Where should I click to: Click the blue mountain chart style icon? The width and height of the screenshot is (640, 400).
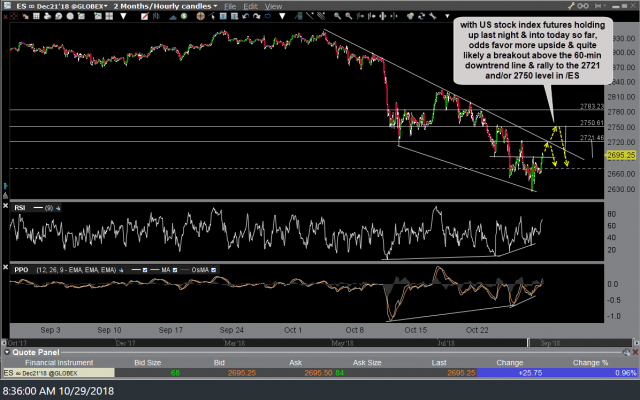(x=173, y=17)
